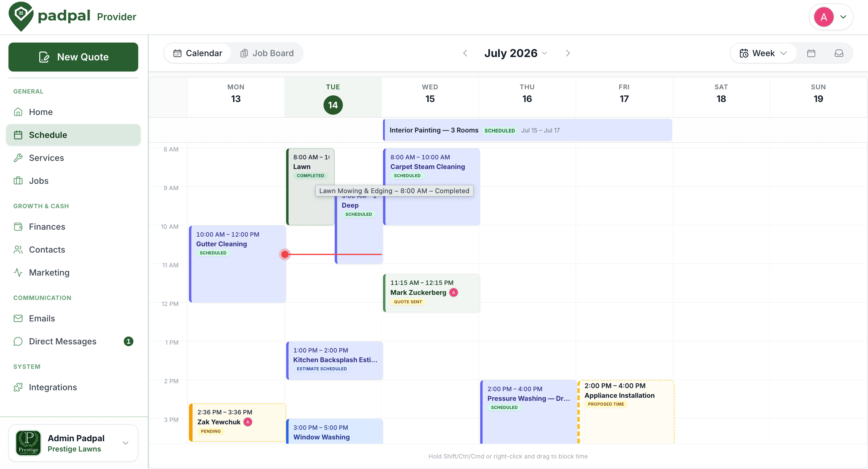The height and width of the screenshot is (469, 868).
Task: Open the Mark Zuckerberg quote sent event
Action: click(432, 293)
